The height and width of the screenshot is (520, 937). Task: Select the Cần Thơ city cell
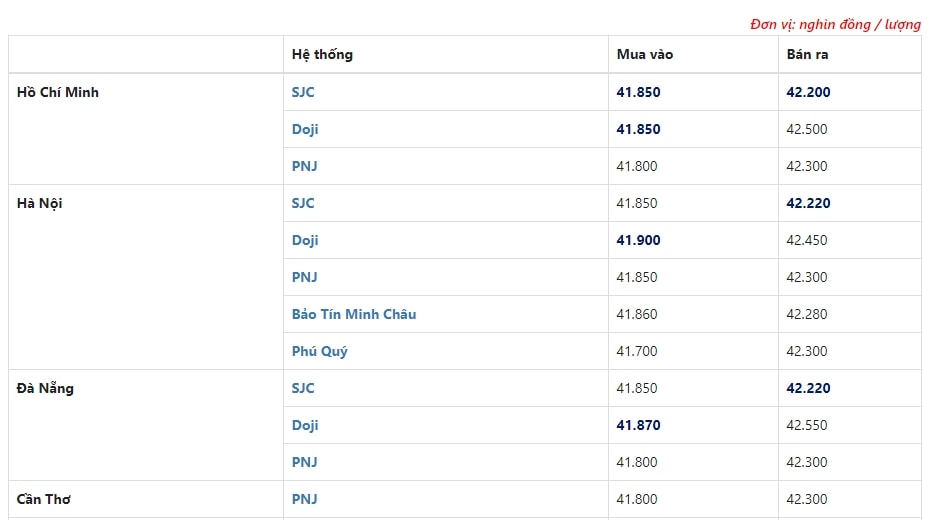146,500
